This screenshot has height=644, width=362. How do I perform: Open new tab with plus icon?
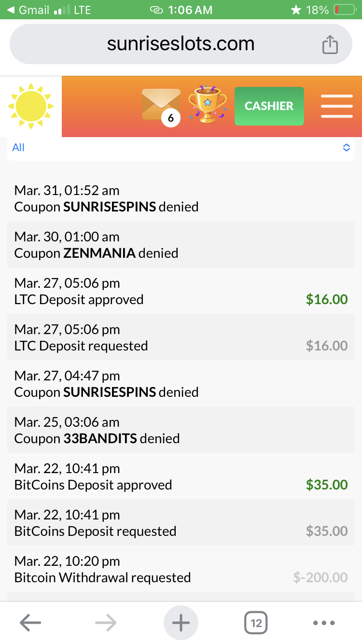point(181,623)
